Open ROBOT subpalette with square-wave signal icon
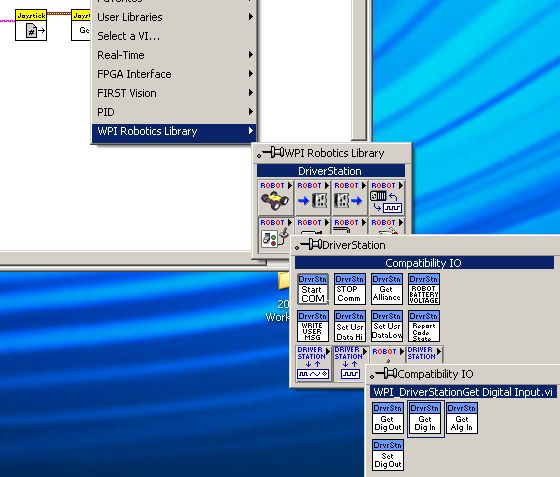This screenshot has height=477, width=560. (386, 197)
